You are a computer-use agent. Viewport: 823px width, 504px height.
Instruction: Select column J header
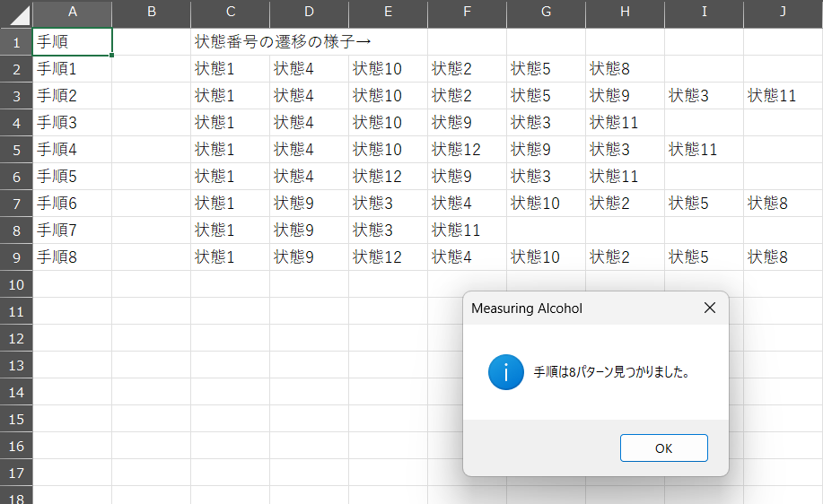(783, 12)
